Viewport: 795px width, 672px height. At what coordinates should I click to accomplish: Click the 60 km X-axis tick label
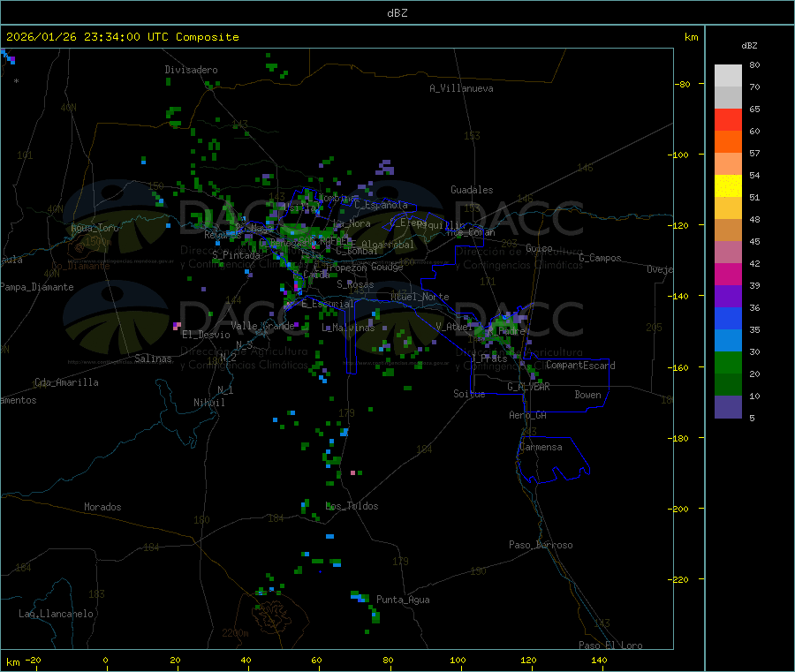coord(317,661)
